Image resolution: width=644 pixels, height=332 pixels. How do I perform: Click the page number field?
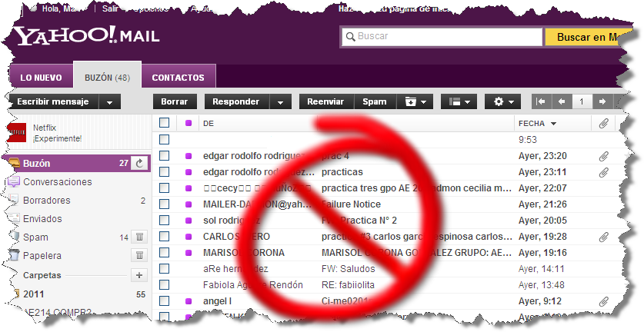[582, 101]
